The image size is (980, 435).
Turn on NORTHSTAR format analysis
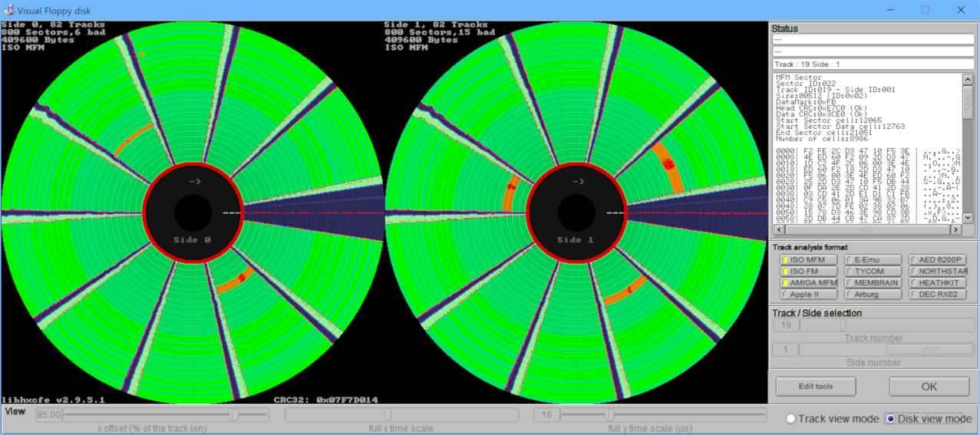pos(938,271)
